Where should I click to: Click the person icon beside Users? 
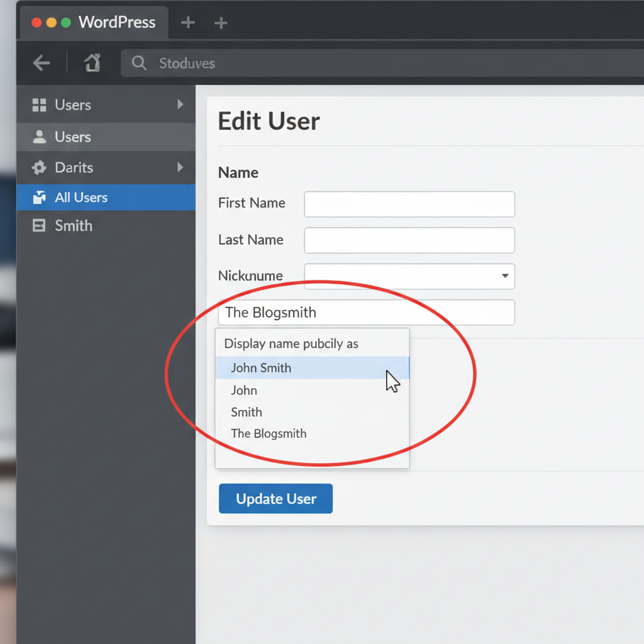[40, 136]
